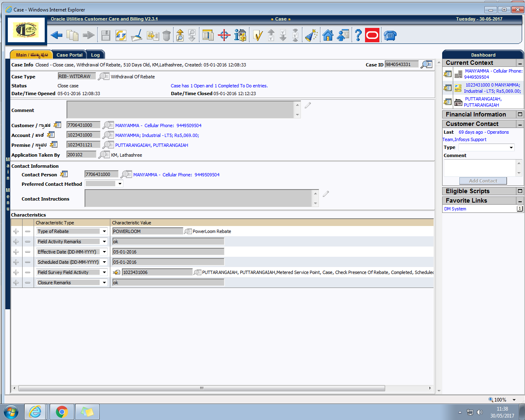Edit Comment using the pencil icon
This screenshot has width=525, height=420.
[x=308, y=105]
